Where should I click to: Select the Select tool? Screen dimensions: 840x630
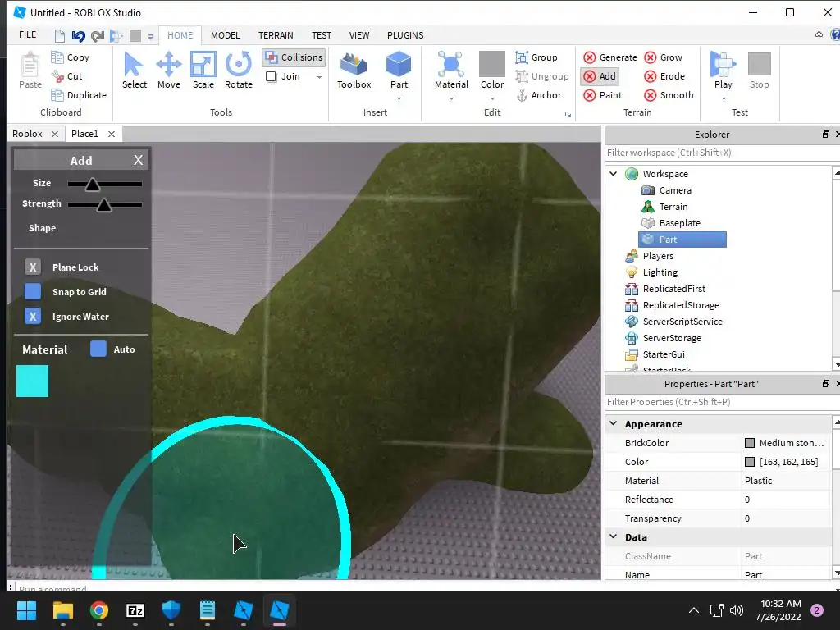134,71
